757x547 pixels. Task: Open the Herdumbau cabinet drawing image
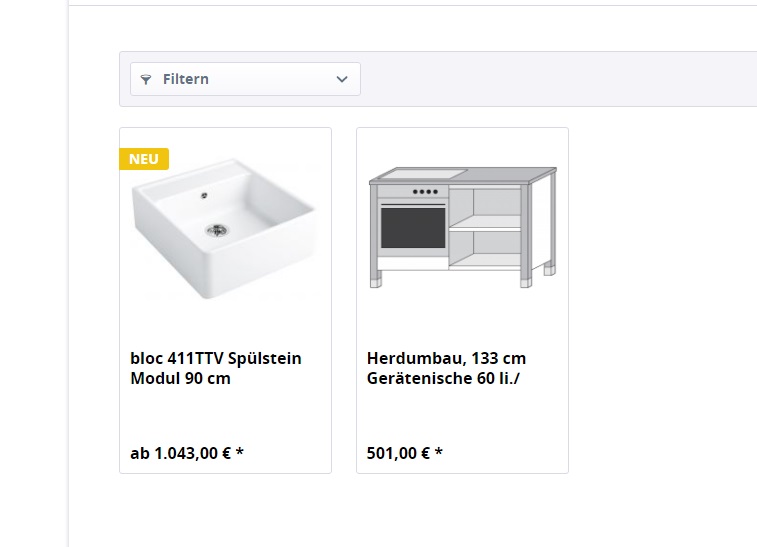point(463,227)
